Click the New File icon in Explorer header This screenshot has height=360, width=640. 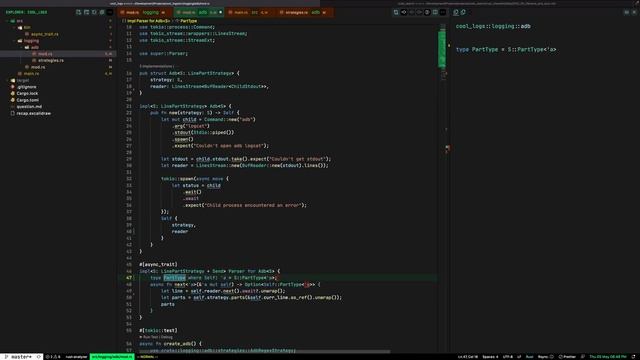coord(78,12)
